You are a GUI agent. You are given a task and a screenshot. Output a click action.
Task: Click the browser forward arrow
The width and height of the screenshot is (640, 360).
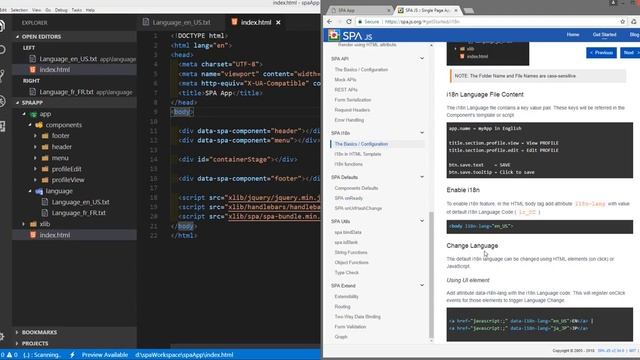339,22
